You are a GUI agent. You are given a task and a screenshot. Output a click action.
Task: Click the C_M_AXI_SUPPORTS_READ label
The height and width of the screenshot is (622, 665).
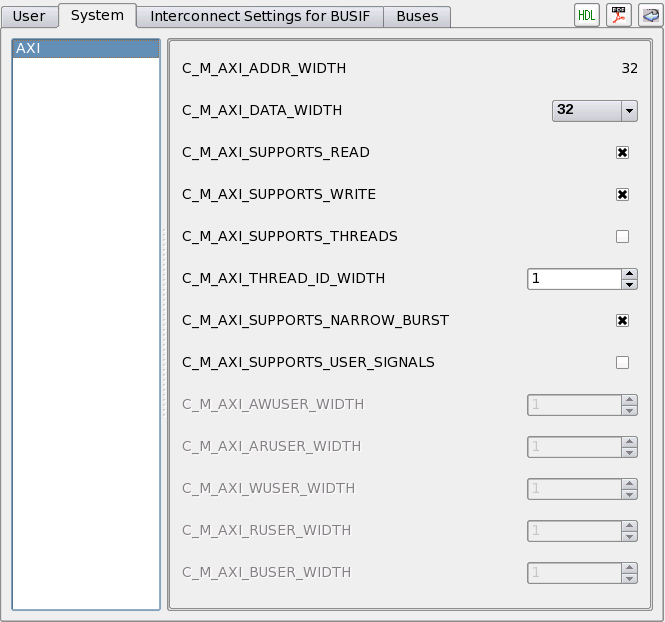tap(276, 152)
